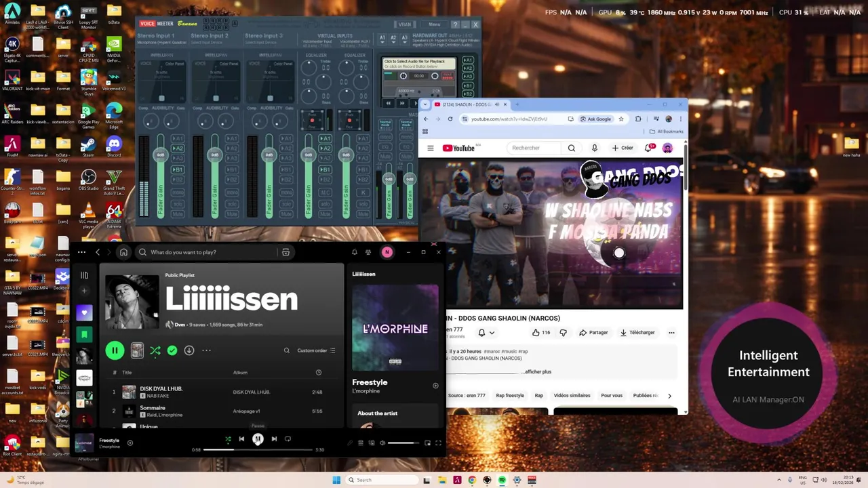The height and width of the screenshot is (488, 868).
Task: Click the green saved checkmark on playlist
Action: pos(172,350)
